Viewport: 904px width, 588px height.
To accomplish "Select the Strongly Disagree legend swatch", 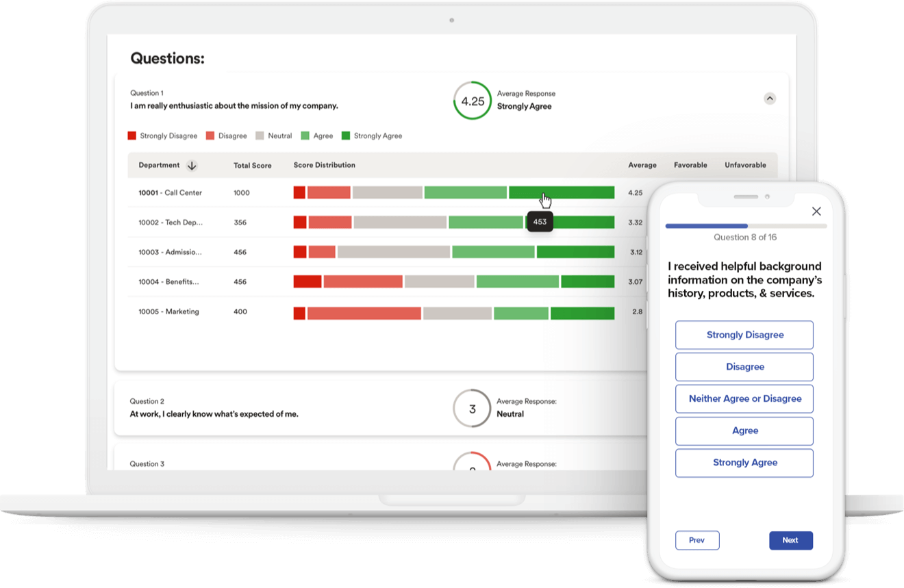I will 131,135.
